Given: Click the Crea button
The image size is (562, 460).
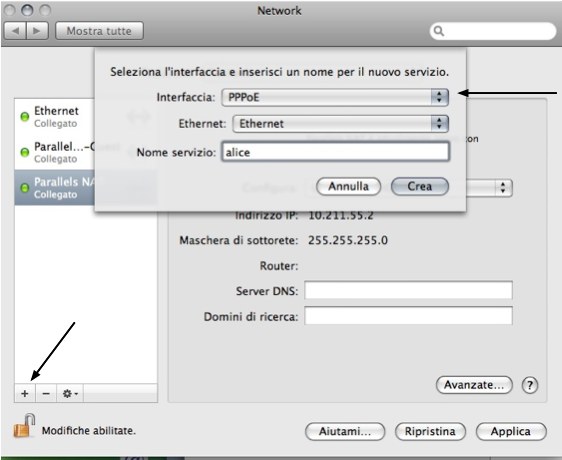Looking at the screenshot, I should (420, 186).
